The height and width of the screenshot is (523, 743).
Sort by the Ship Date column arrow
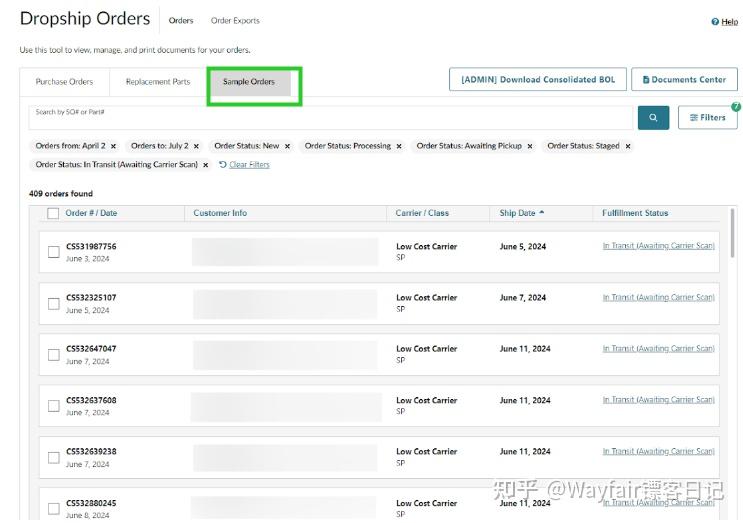[x=542, y=213]
